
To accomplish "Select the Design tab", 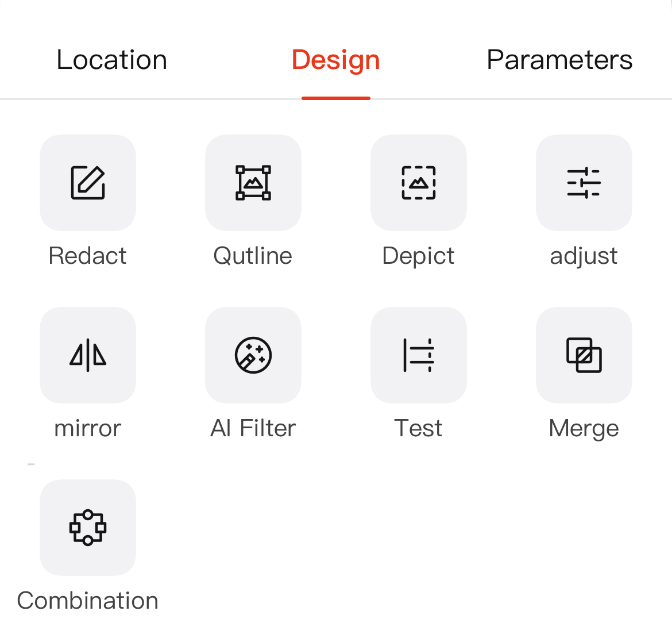I will (336, 60).
